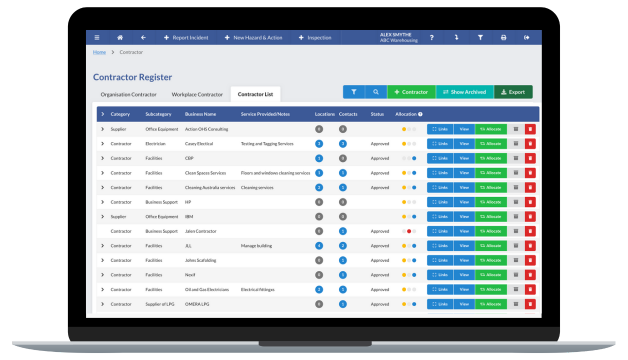
Task: Sort by the Business Name column header
Action: point(200,114)
